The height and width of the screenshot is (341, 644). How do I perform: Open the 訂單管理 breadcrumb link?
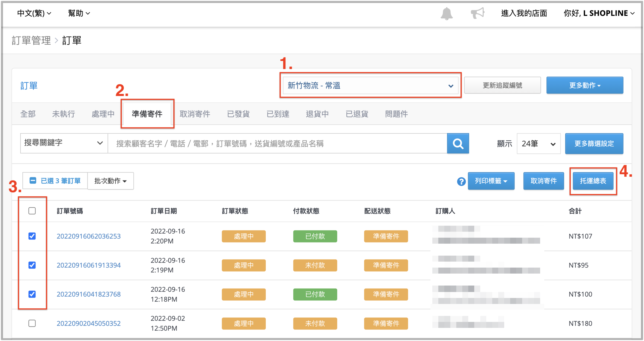point(31,40)
